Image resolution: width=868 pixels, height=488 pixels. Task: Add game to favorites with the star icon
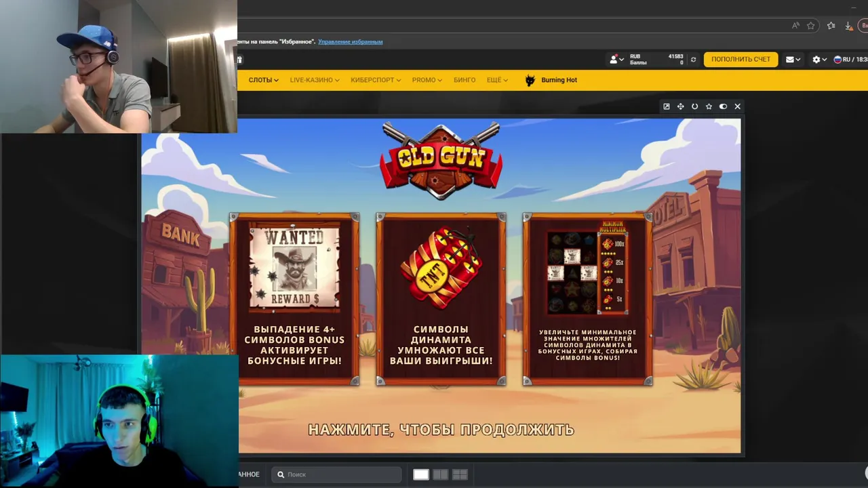pyautogui.click(x=709, y=106)
